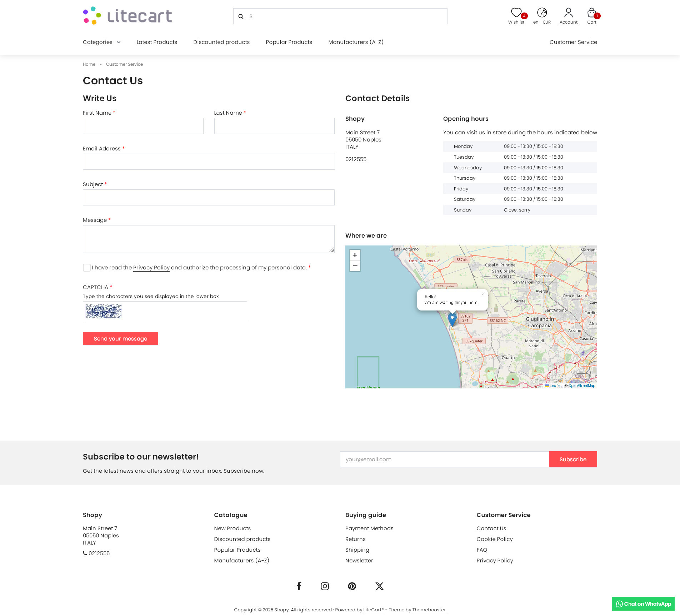Open the Wishlist heart icon
The height and width of the screenshot is (616, 680).
tap(516, 13)
